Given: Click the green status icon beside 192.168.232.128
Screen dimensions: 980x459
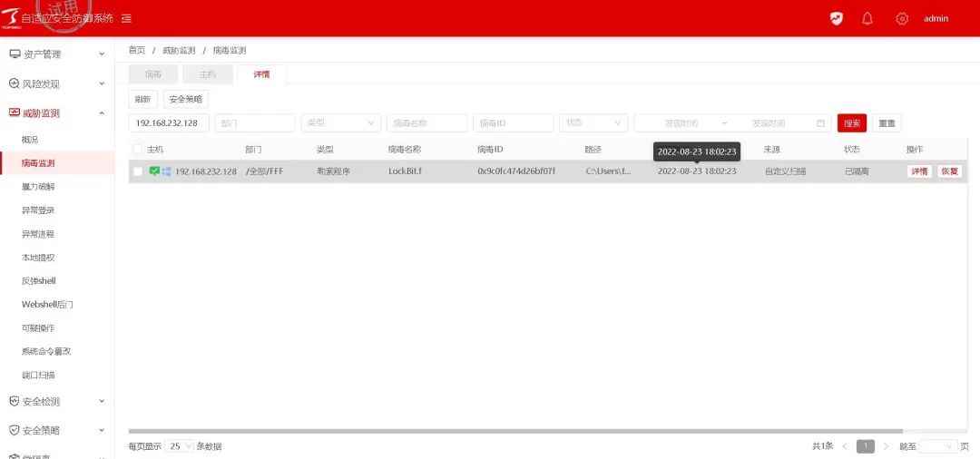Looking at the screenshot, I should 154,171.
